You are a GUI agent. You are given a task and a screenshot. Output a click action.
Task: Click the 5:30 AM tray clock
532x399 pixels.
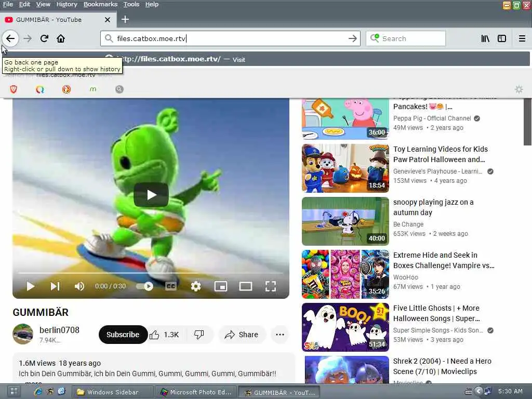point(510,391)
